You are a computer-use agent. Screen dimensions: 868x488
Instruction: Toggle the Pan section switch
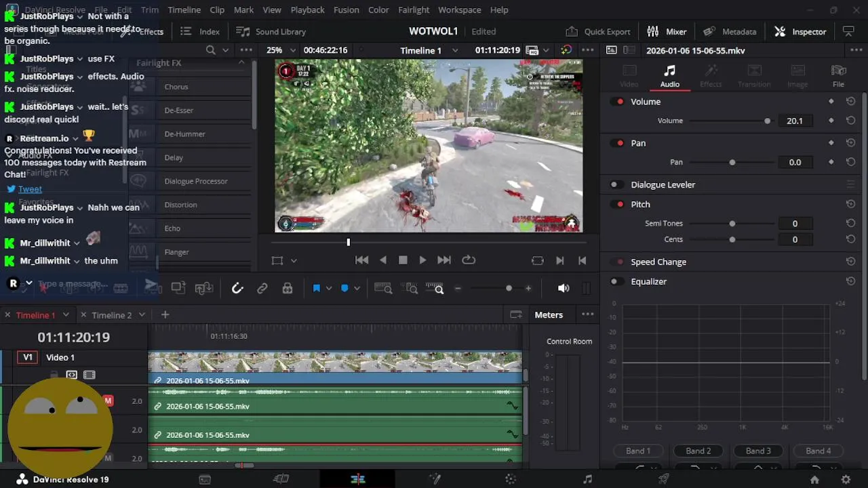pyautogui.click(x=617, y=143)
